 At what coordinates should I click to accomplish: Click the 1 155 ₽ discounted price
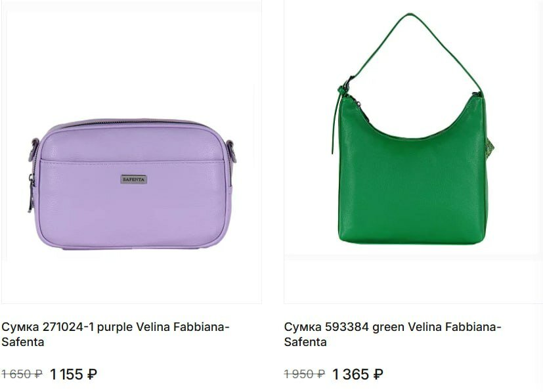74,374
